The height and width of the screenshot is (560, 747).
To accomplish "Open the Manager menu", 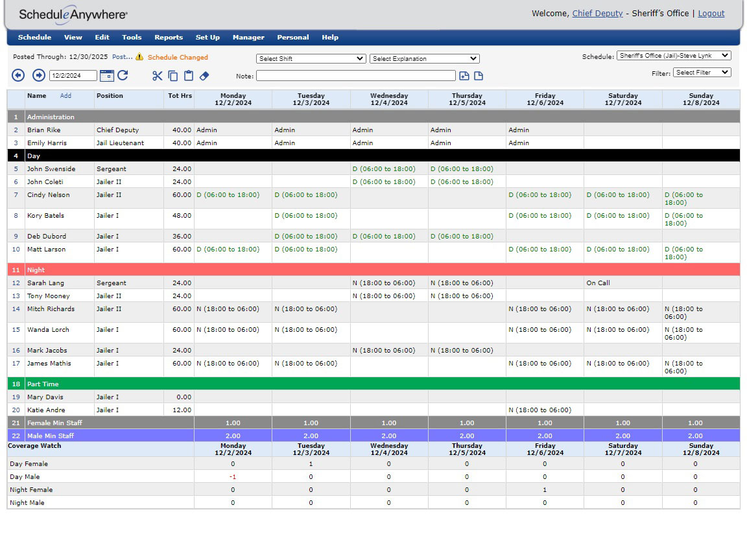I will point(248,37).
